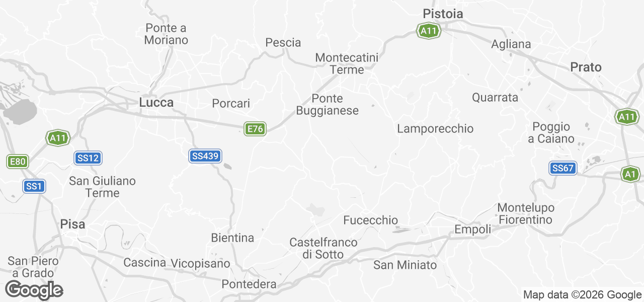Open the Google logo link
This screenshot has height=302, width=644.
(34, 290)
